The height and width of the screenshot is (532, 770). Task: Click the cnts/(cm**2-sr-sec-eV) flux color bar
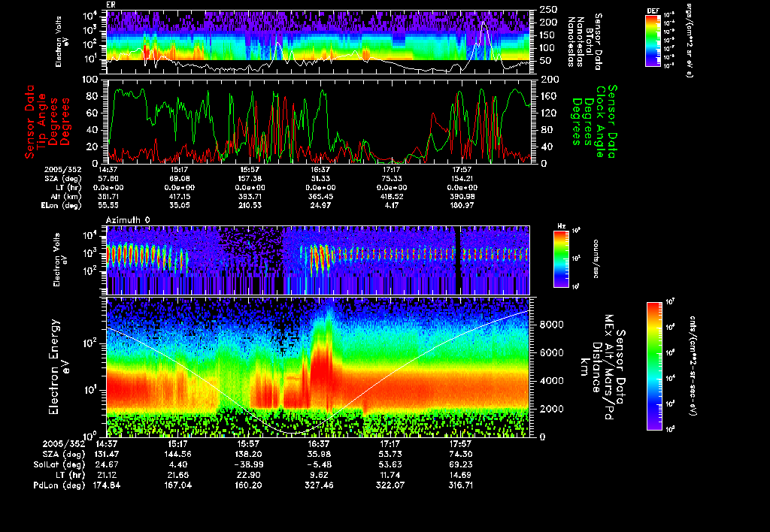pyautogui.click(x=653, y=366)
